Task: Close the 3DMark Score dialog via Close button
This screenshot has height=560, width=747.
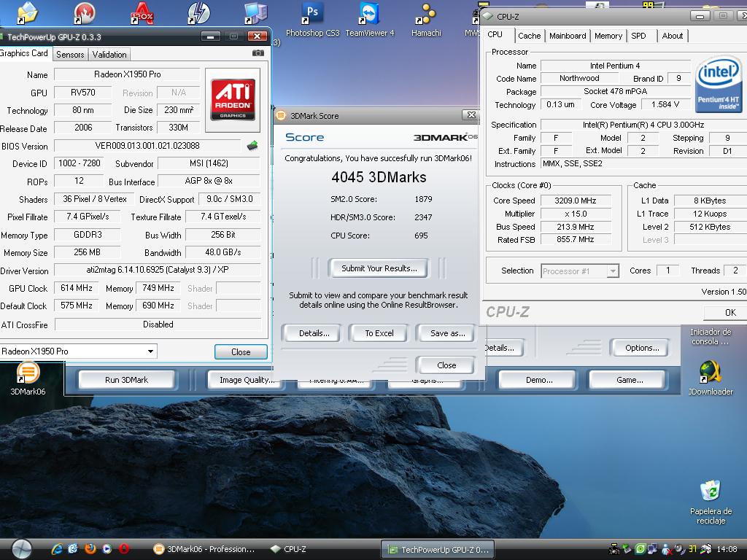Action: pyautogui.click(x=446, y=365)
